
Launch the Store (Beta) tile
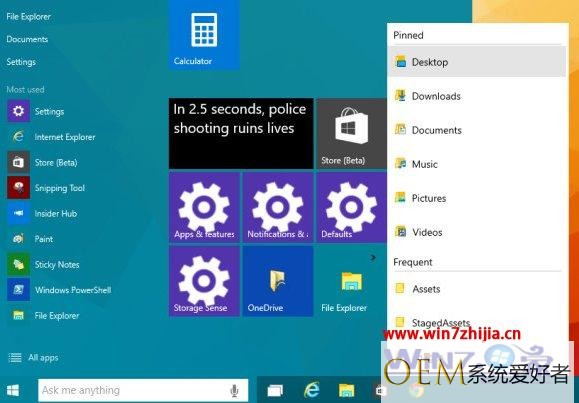352,133
